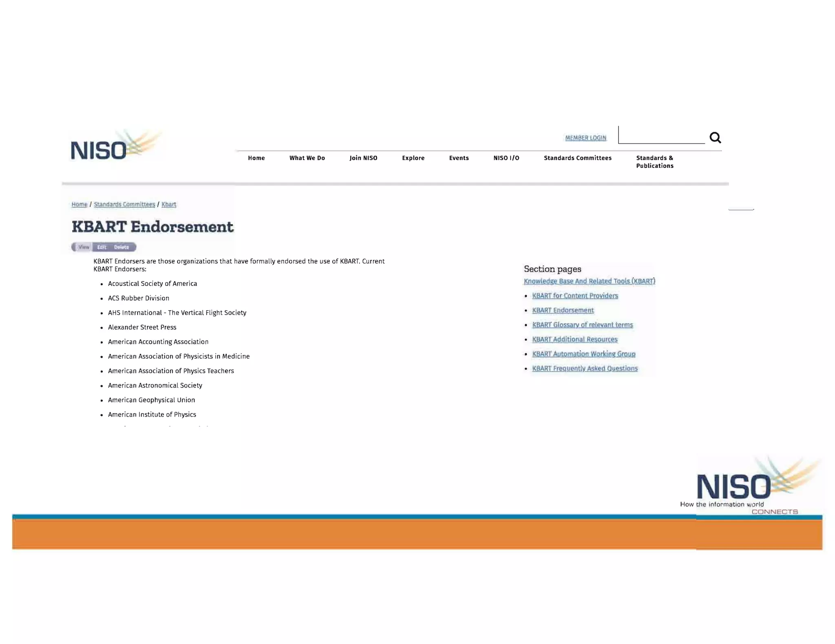835x644 pixels.
Task: Click the Kbart breadcrumb link
Action: 168,205
